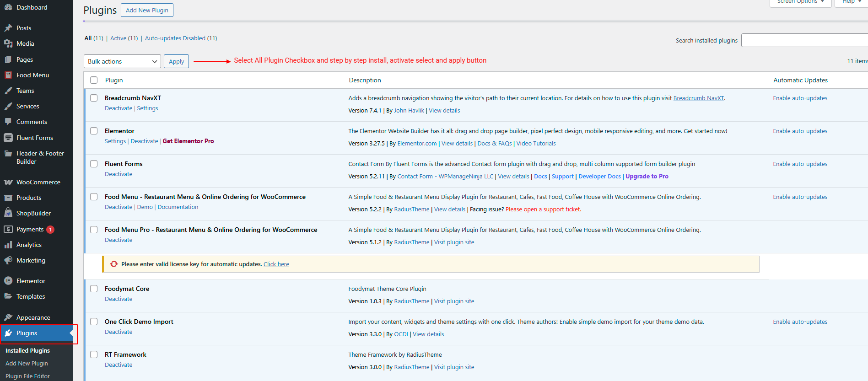Open the ShopBuilder bag icon
Viewport: 868px width, 381px height.
pyautogui.click(x=8, y=213)
